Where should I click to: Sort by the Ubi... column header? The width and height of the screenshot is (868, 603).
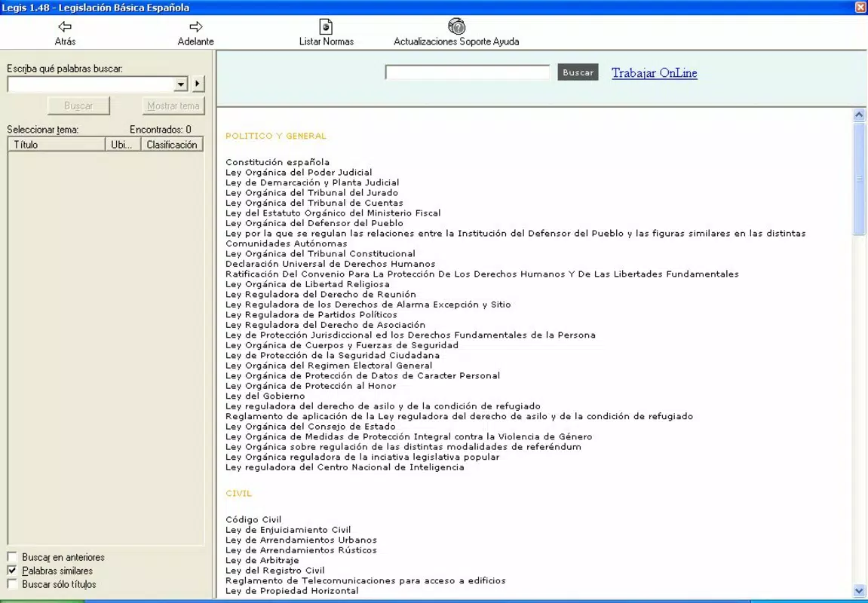point(123,145)
